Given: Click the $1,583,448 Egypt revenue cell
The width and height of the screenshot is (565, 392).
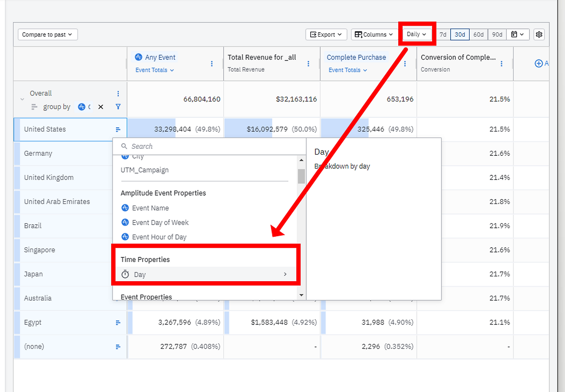Looking at the screenshot, I should click(272, 323).
